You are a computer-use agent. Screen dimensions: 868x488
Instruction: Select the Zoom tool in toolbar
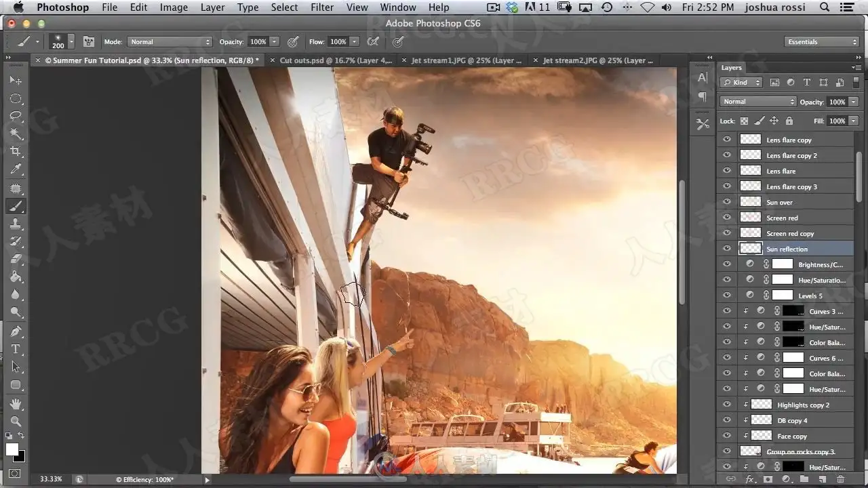point(16,421)
